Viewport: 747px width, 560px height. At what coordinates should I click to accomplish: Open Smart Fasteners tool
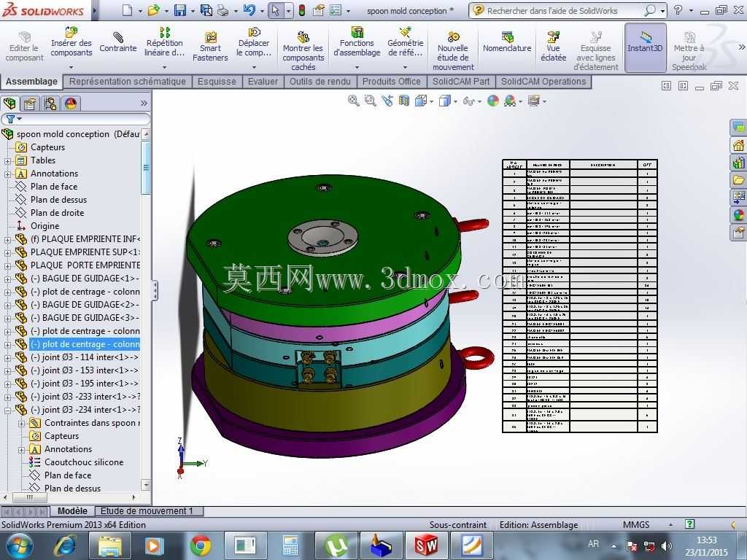[210, 46]
